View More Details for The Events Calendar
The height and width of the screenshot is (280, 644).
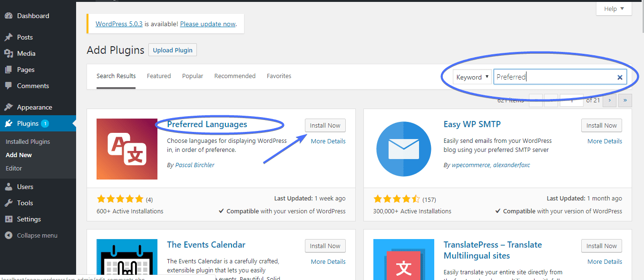click(328, 262)
